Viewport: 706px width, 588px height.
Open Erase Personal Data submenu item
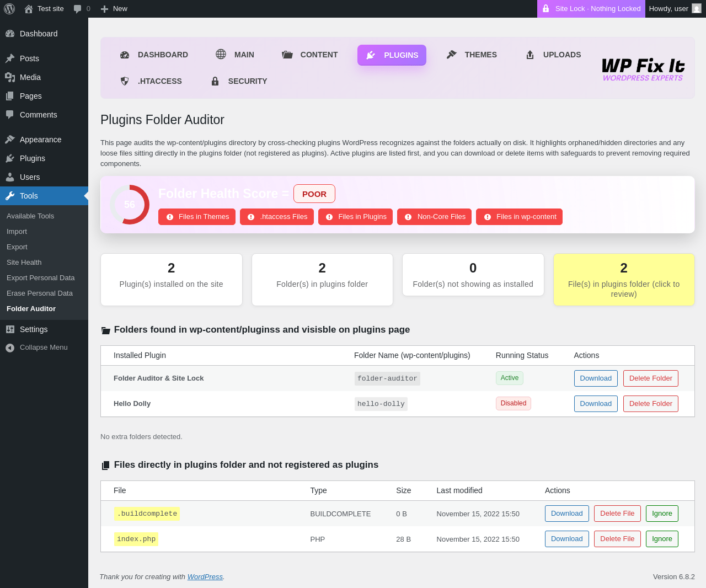(x=40, y=293)
